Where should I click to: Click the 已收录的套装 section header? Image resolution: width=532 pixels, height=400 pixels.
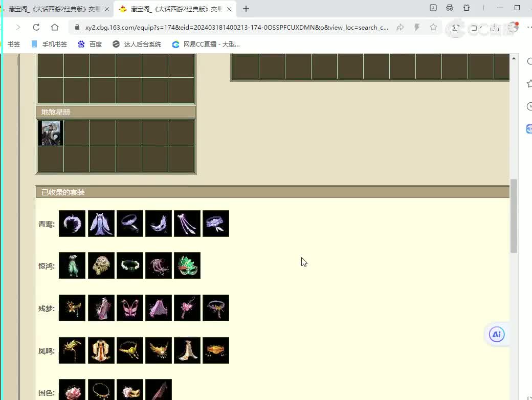[273, 192]
